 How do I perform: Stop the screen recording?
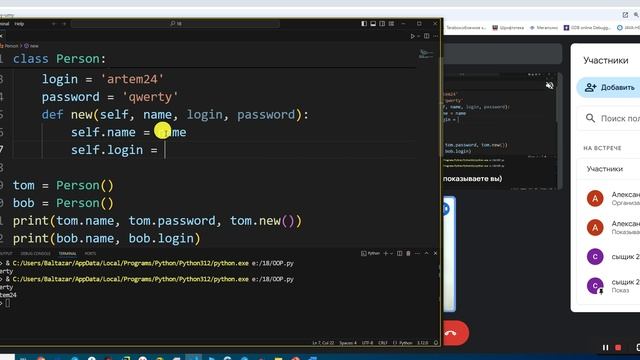[618, 347]
